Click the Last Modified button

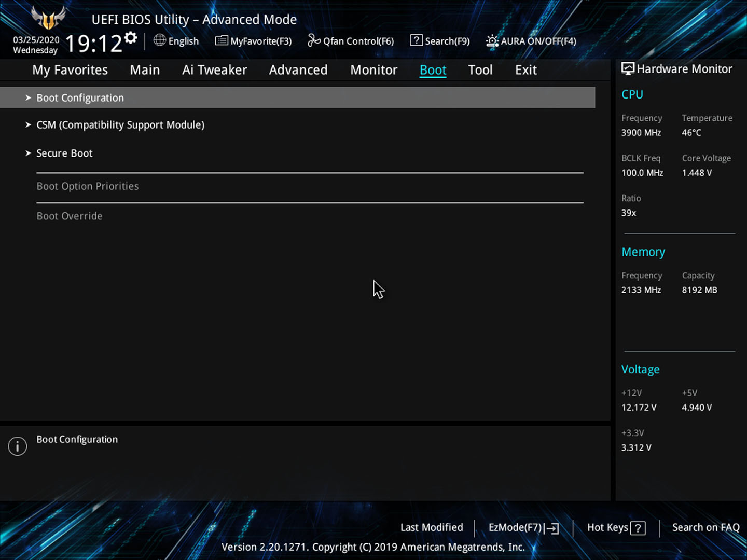(x=431, y=527)
